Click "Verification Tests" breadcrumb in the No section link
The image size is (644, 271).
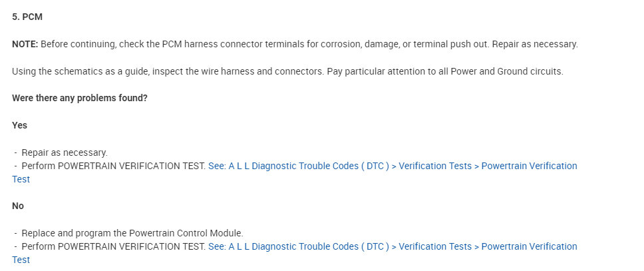tap(435, 246)
